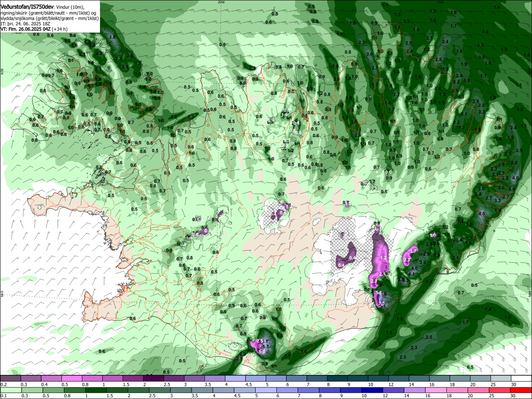Select the dark teal upper swatch labeled 8
The image size is (532, 399).
(x=337, y=378)
